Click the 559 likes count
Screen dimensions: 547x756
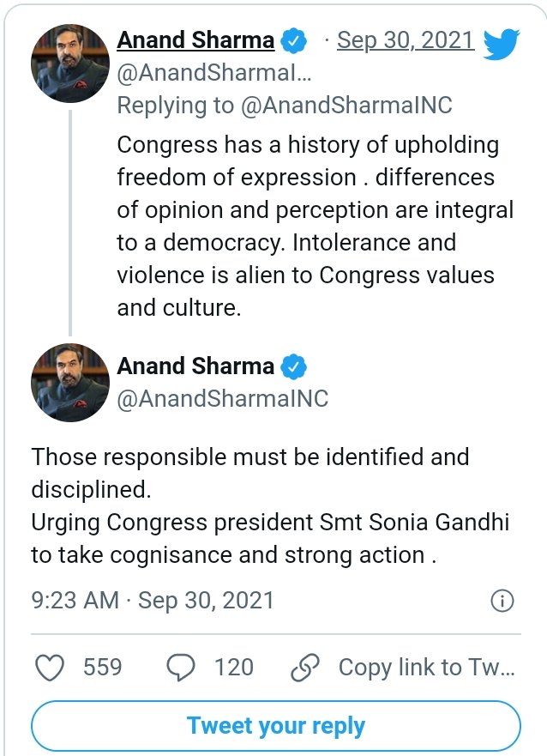[102, 667]
